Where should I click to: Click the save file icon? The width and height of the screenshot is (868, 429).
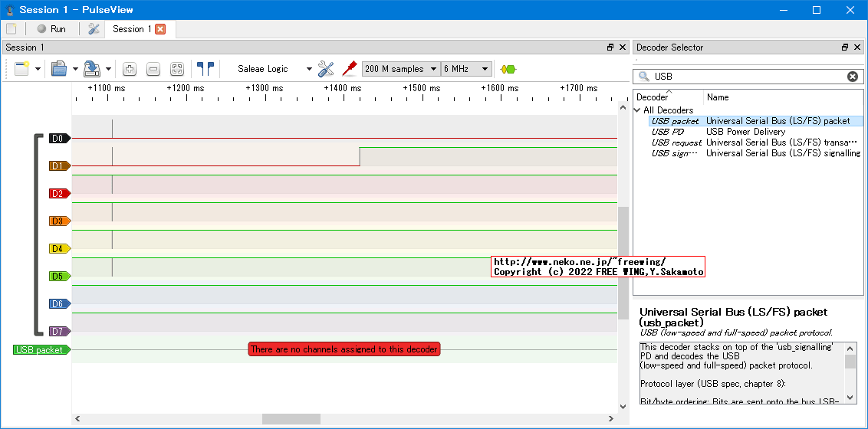click(91, 69)
